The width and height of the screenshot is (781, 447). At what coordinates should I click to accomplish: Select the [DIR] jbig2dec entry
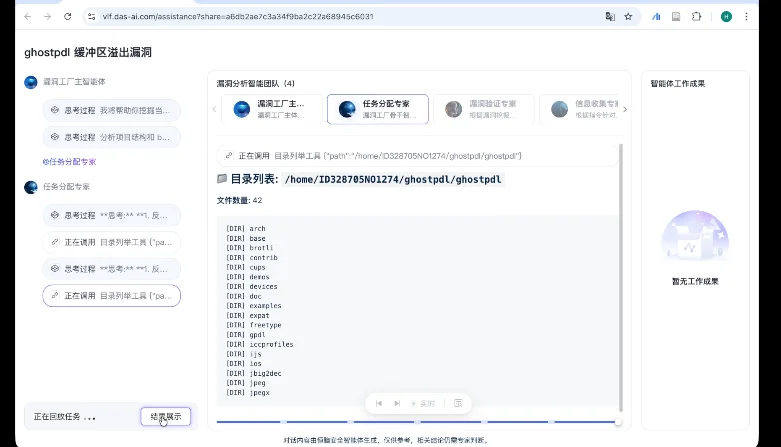(x=254, y=374)
